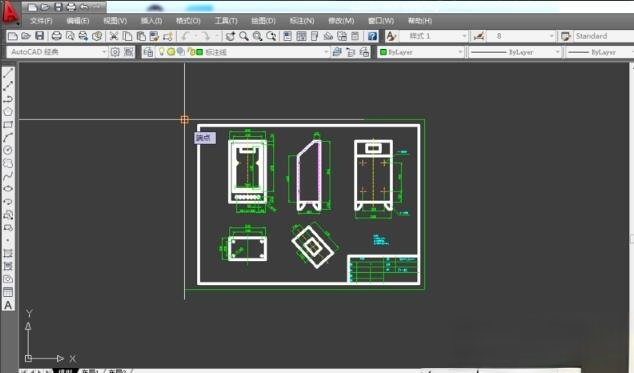Click the blue Help question mark icon

(372, 36)
